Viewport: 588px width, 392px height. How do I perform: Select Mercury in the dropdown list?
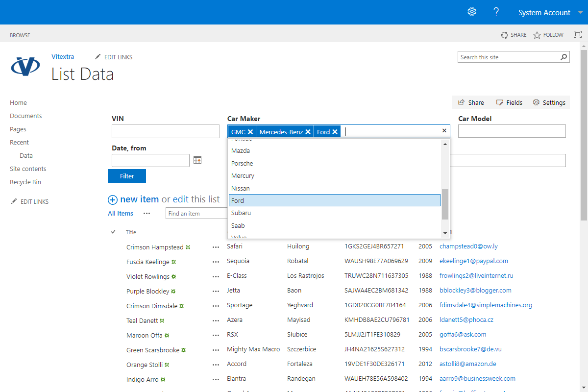[x=335, y=175]
